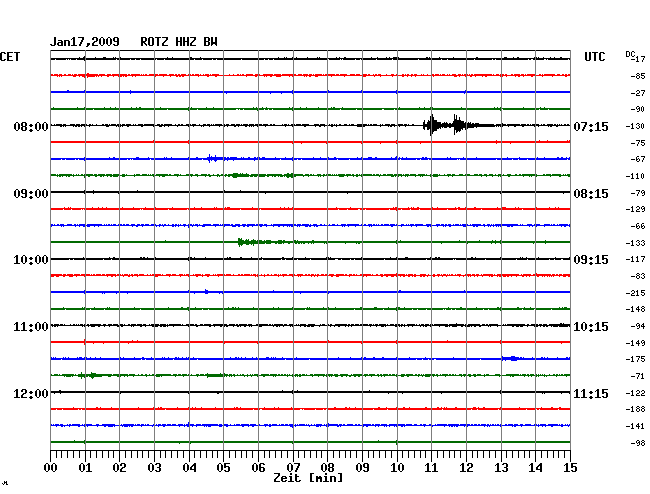
Task: Click DC value -130
Action: point(635,126)
